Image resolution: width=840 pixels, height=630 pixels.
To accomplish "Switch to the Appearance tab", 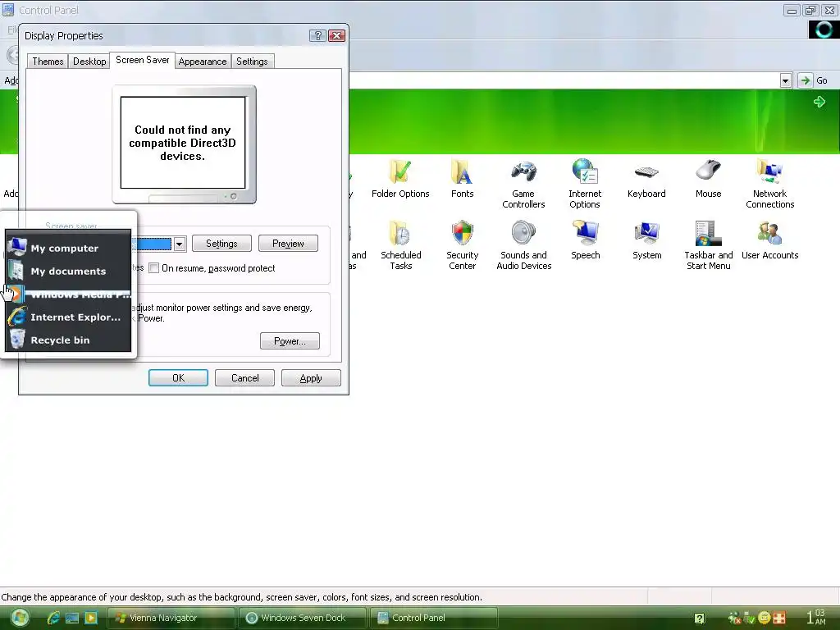I will click(x=203, y=61).
